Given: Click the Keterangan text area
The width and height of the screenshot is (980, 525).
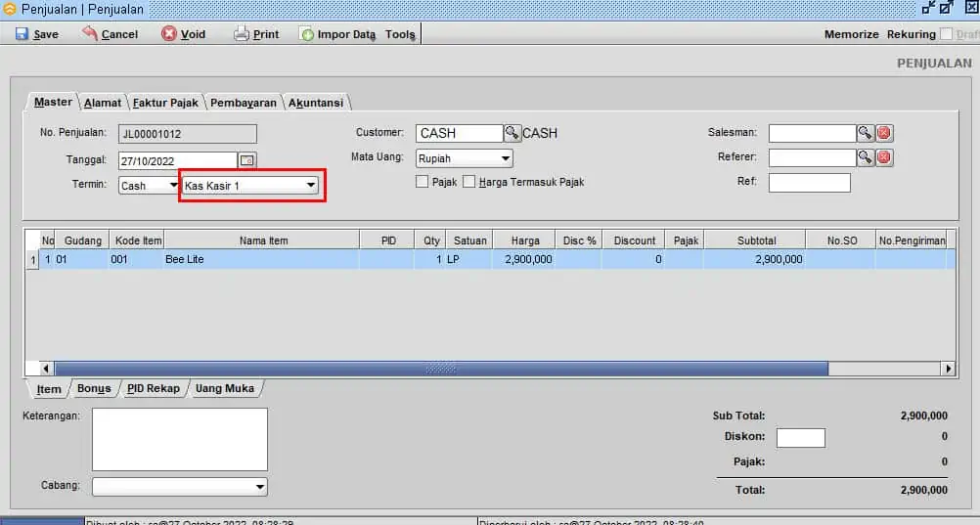Looking at the screenshot, I should click(x=180, y=439).
